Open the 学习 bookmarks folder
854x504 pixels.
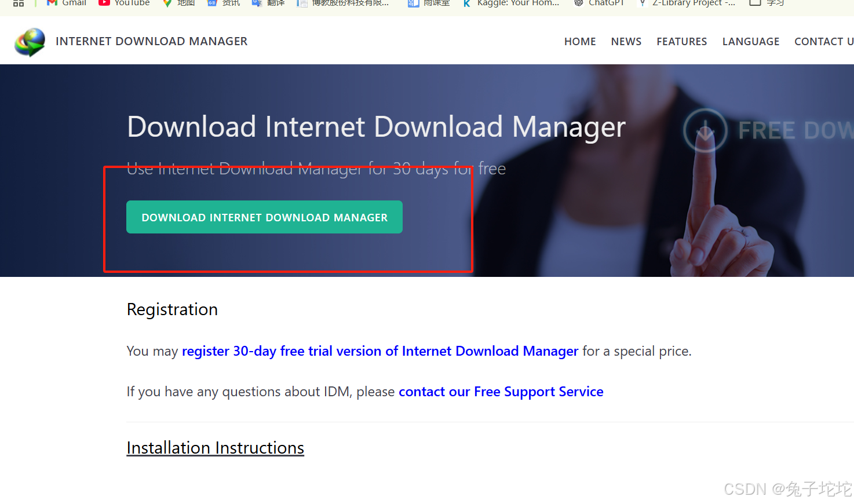(767, 3)
